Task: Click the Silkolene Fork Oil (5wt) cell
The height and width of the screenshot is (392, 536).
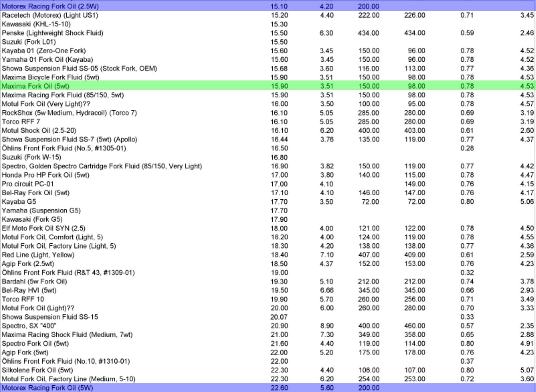Action: [x=37, y=370]
